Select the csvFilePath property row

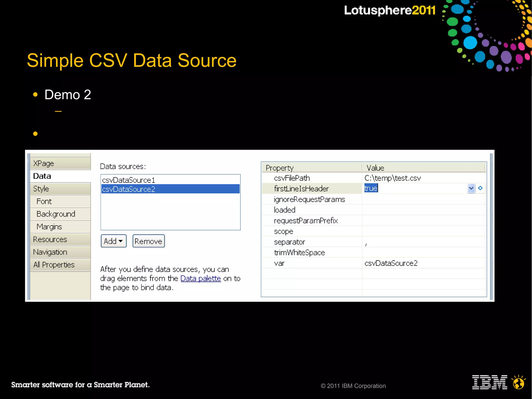[374, 178]
